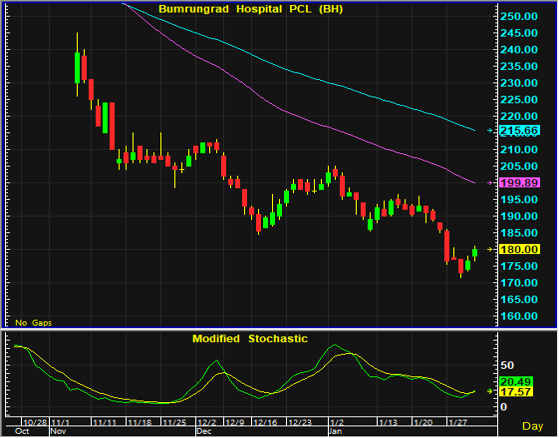This screenshot has height=438, width=559.
Task: Click the yellow 17.57 stochastic value label
Action: [516, 392]
